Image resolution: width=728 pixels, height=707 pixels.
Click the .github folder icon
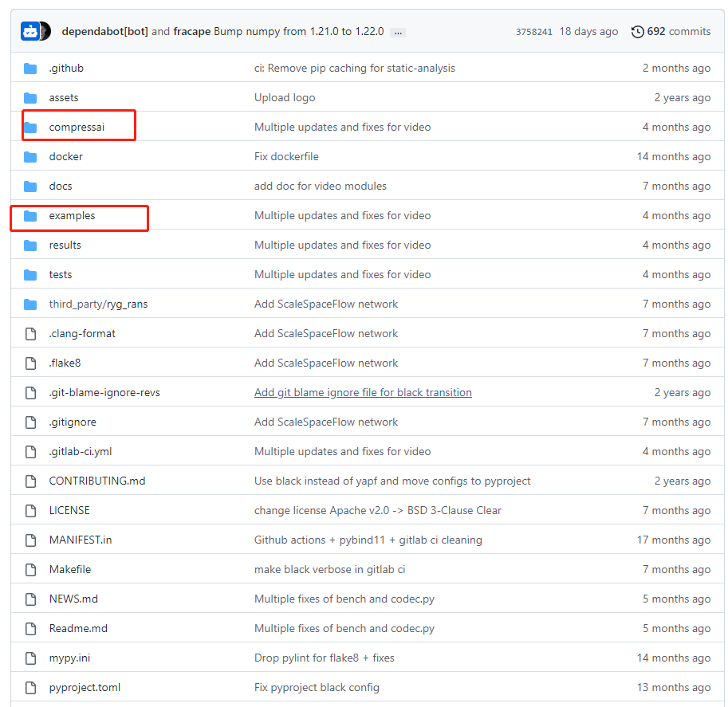30,69
